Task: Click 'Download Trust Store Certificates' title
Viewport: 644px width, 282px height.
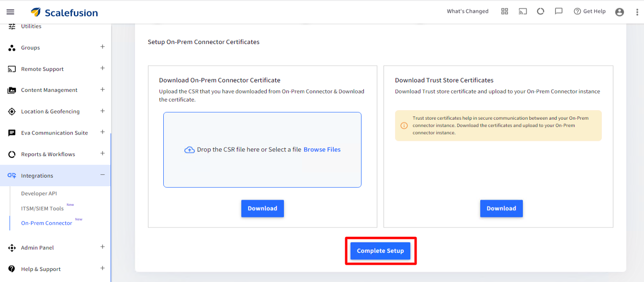Action: pos(444,80)
